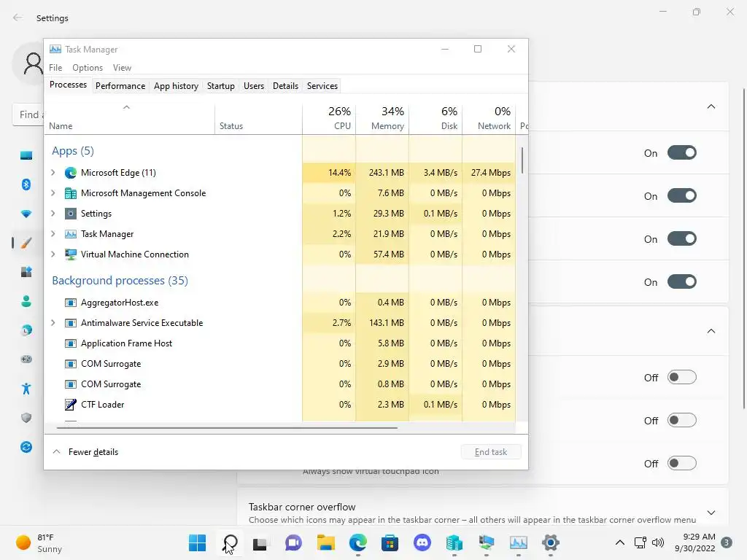This screenshot has width=747, height=560.
Task: Switch to the Startup tab
Action: (x=220, y=86)
